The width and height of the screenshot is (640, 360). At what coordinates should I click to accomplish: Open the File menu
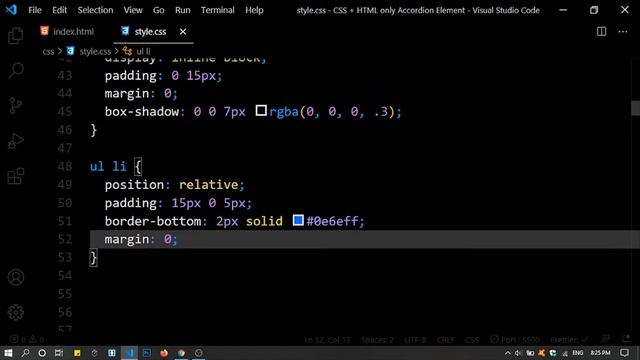[35, 10]
